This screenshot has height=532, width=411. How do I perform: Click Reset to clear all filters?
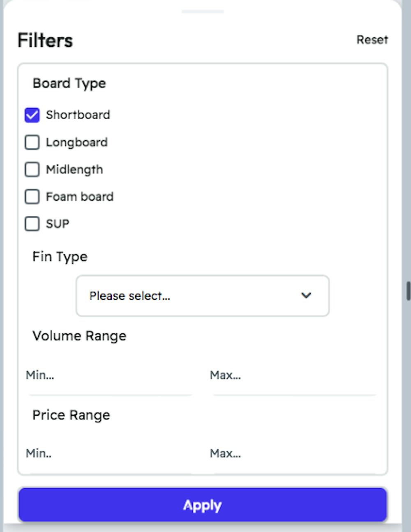[372, 39]
